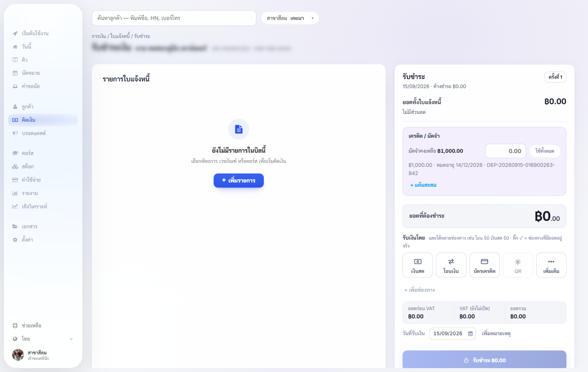
Task: Open the gear icon for ตั้งค่า
Action: click(x=15, y=240)
